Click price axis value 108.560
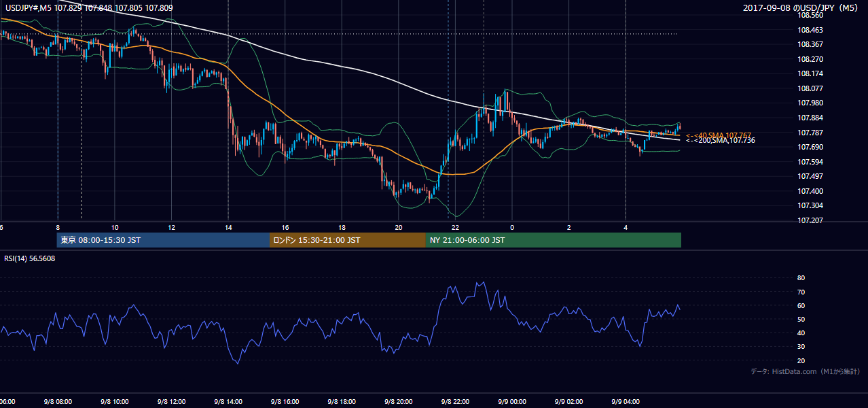This screenshot has height=408, width=868. click(810, 15)
